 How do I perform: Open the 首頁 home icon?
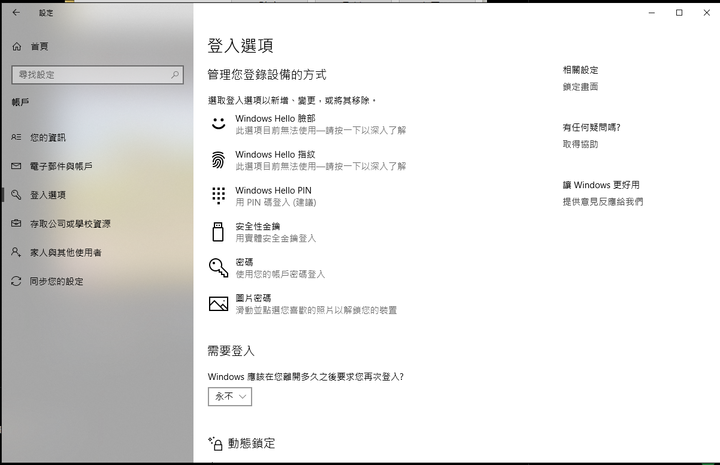17,46
